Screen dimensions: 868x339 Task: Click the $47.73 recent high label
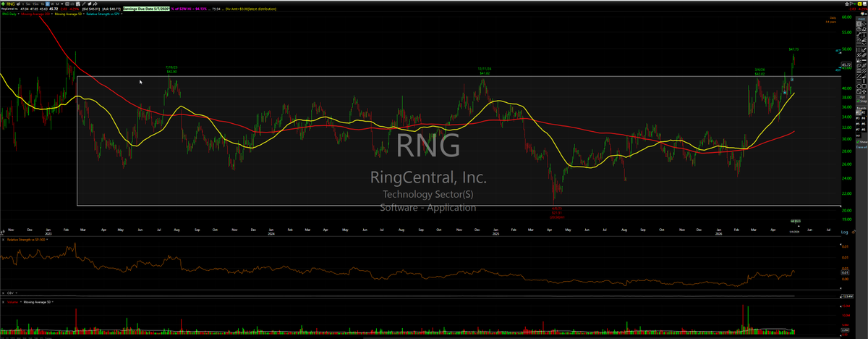click(793, 49)
